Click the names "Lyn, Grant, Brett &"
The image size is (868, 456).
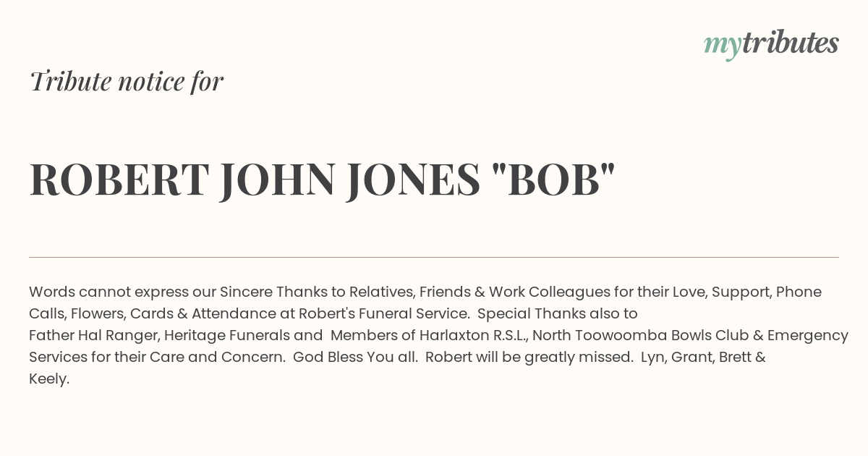[x=703, y=357]
